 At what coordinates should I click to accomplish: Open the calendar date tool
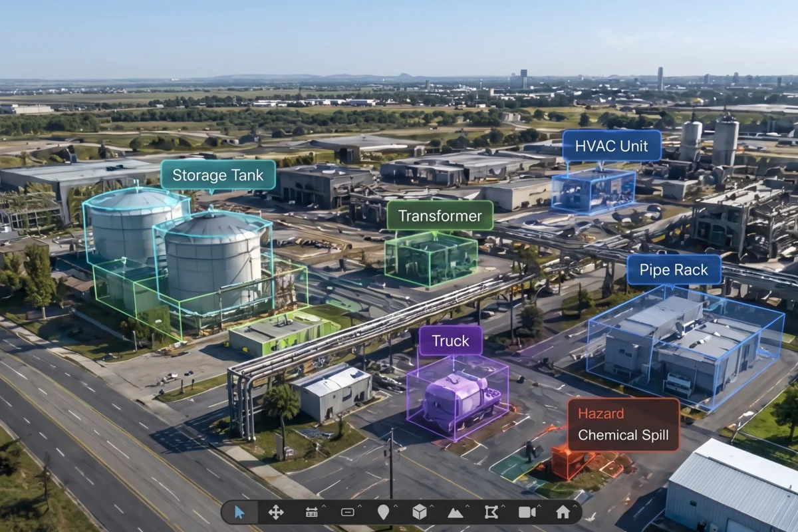pos(311,512)
